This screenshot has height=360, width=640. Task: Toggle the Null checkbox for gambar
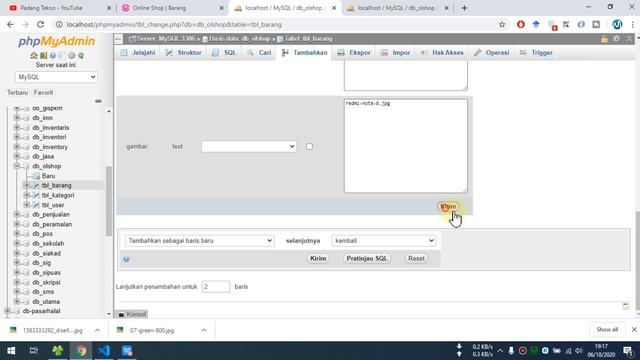(x=309, y=147)
